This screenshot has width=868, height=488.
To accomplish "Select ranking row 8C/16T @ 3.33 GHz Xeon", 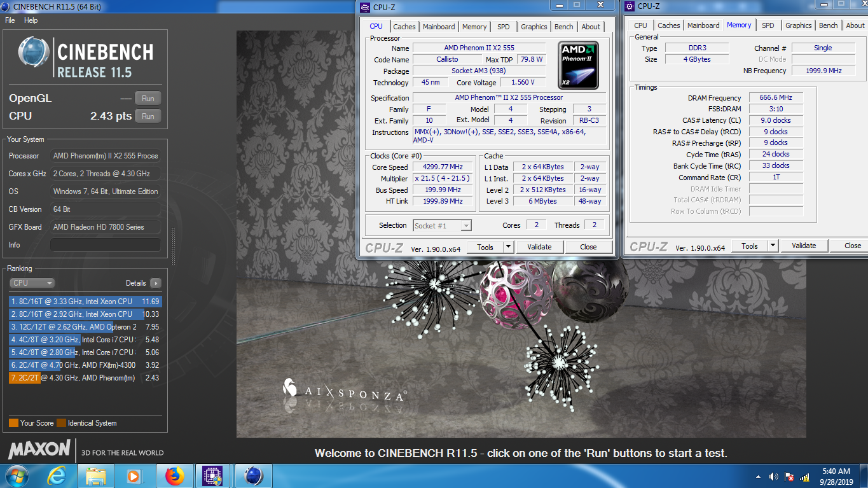I will (85, 302).
